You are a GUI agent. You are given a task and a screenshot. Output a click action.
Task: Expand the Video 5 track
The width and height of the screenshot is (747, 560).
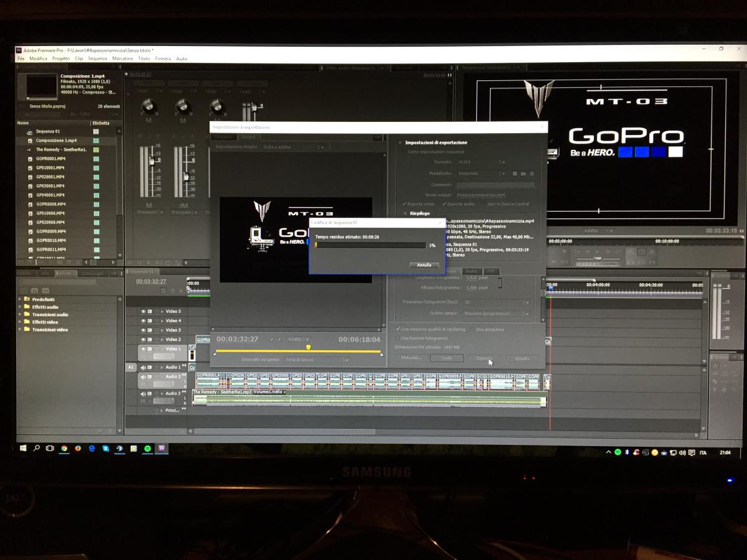(x=162, y=311)
